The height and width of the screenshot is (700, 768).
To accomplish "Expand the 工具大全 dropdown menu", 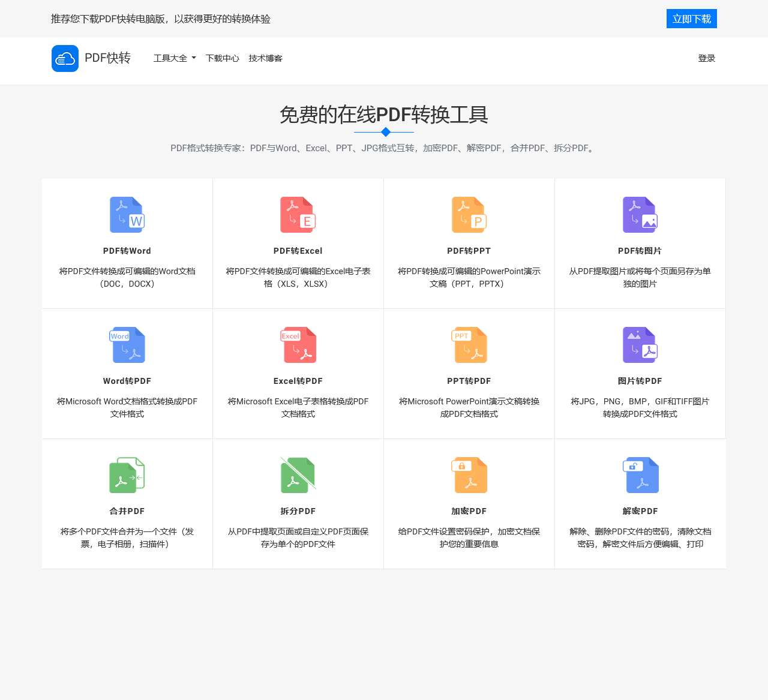I will coord(174,58).
